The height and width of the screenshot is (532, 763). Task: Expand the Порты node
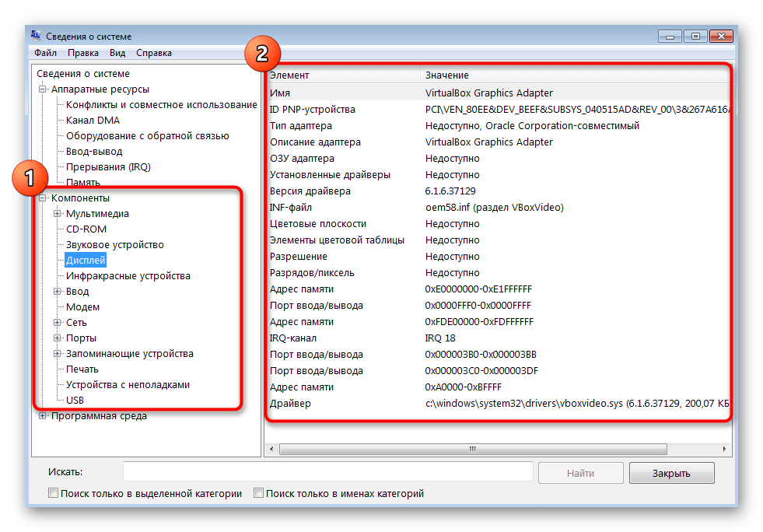pyautogui.click(x=58, y=338)
